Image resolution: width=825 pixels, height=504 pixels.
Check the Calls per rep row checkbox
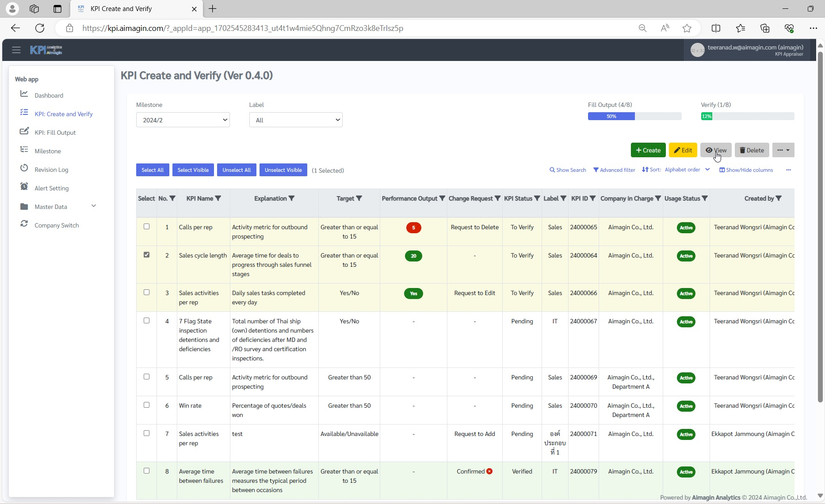point(146,227)
